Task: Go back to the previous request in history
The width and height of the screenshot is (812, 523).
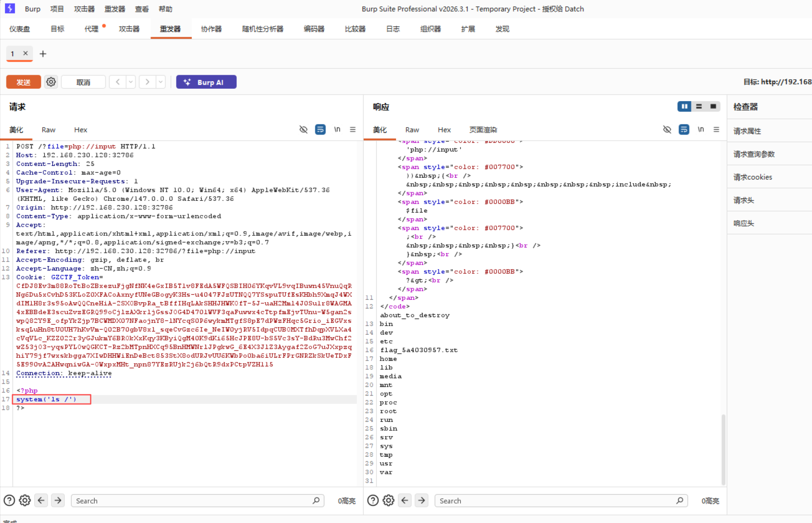Action: tap(118, 82)
